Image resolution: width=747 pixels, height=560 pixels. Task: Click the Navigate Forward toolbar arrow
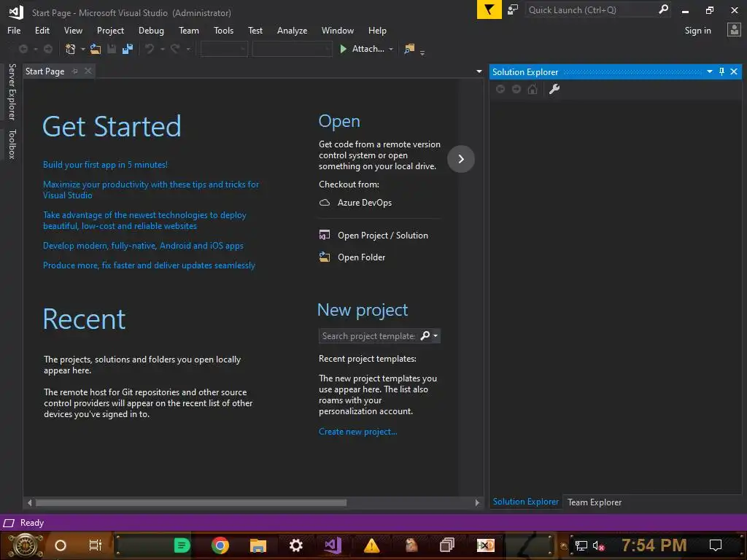tap(48, 49)
